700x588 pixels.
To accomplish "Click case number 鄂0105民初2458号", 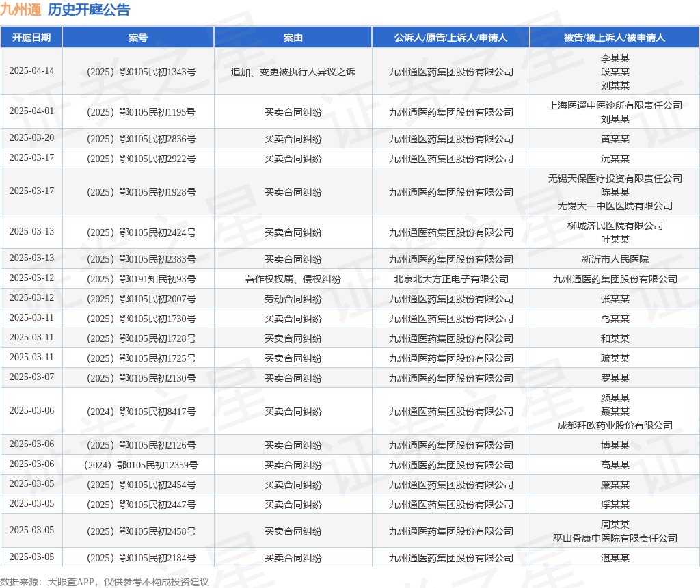I will click(141, 531).
